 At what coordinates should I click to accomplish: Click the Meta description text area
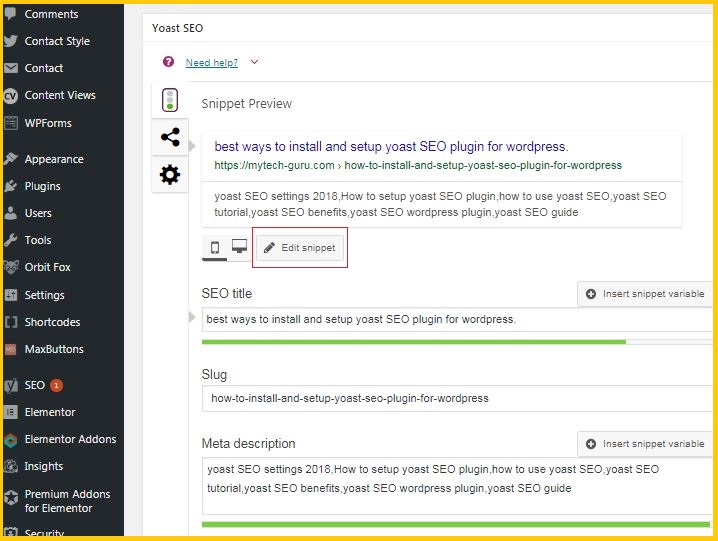coord(457,486)
